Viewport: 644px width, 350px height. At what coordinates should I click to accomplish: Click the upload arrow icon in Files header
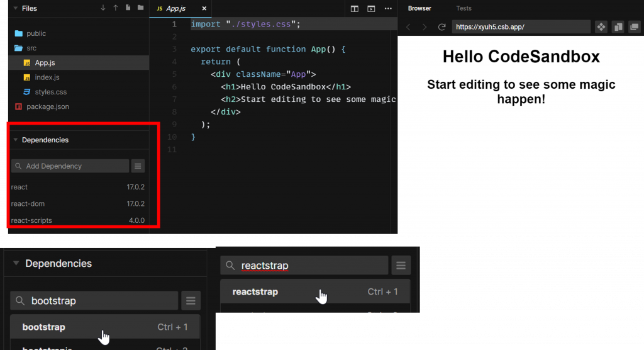tap(116, 8)
